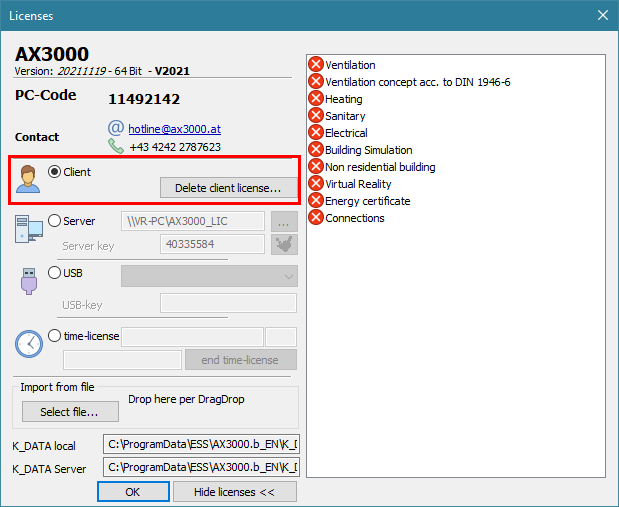
Task: Click the red X icon beside Energy certificate
Action: pos(316,200)
